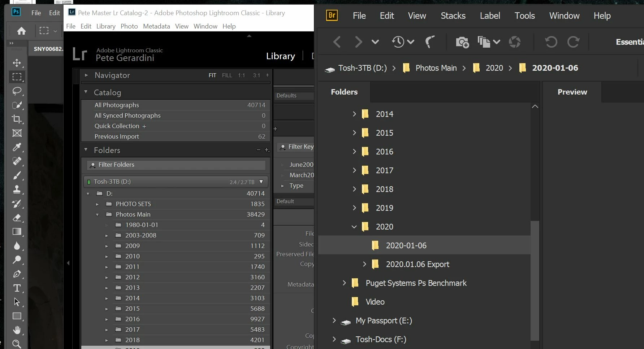Select the Move tool in Photoshop

[17, 63]
